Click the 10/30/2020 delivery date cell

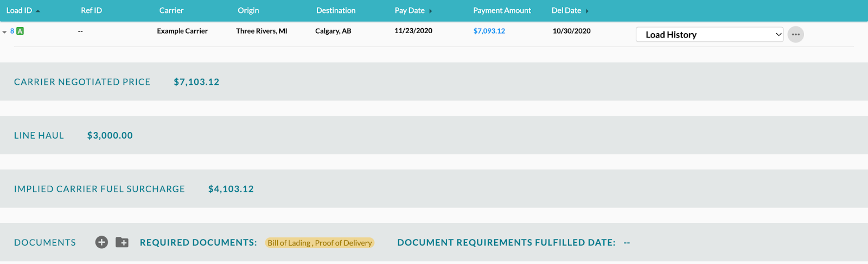click(x=571, y=30)
